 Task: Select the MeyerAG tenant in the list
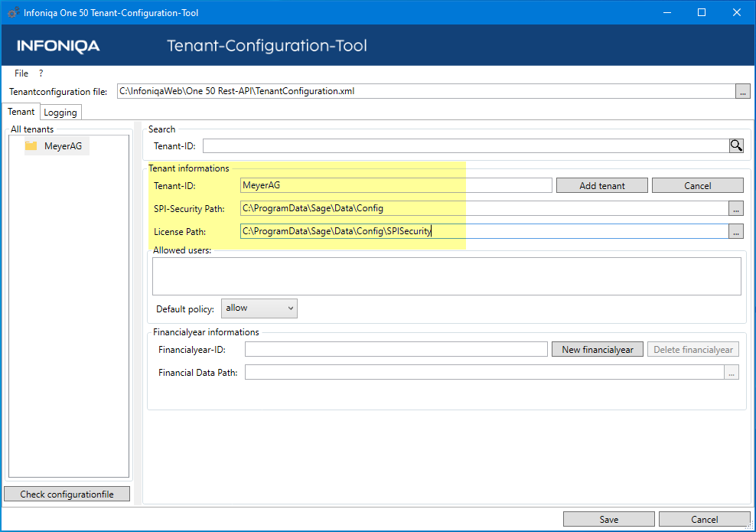coord(57,145)
